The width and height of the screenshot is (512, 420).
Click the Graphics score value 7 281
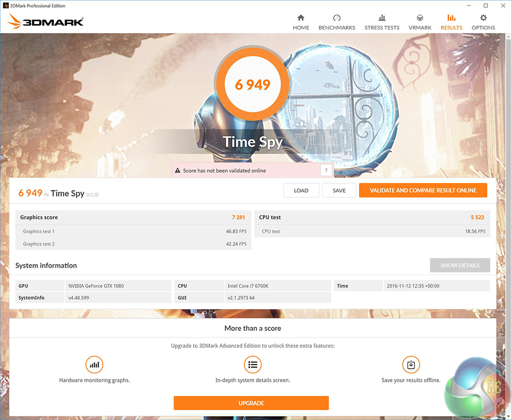238,217
